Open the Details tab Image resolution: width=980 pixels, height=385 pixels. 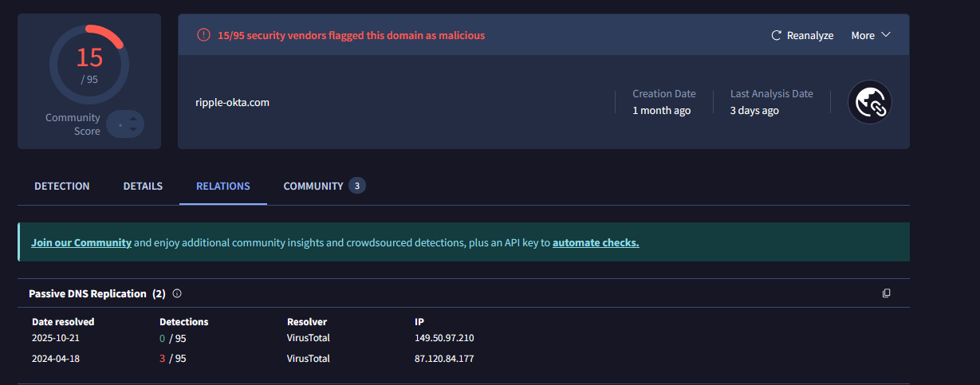143,186
